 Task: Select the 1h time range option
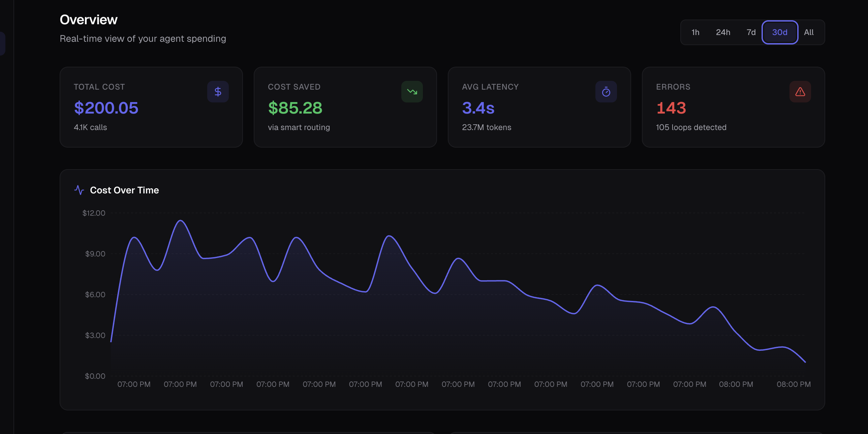[x=695, y=32]
